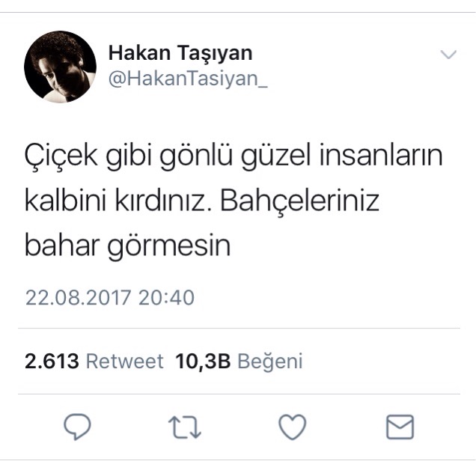Like the tweet with the heart icon
The height and width of the screenshot is (476, 476).
point(292,427)
